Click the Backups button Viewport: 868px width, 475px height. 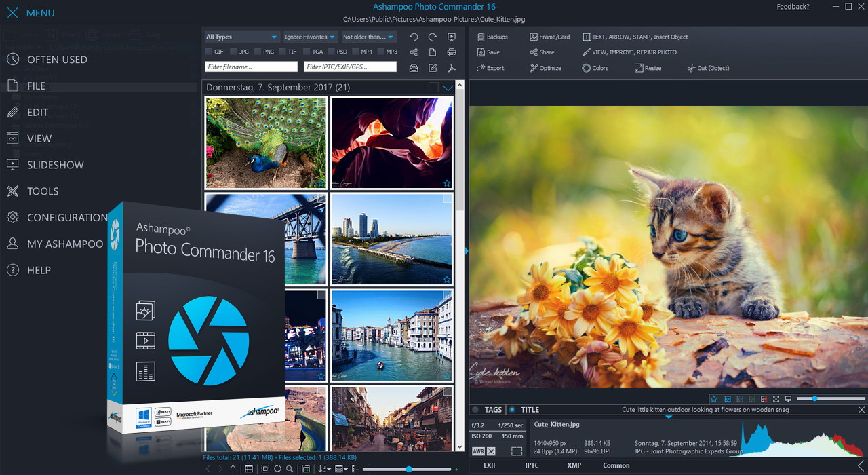coord(492,37)
